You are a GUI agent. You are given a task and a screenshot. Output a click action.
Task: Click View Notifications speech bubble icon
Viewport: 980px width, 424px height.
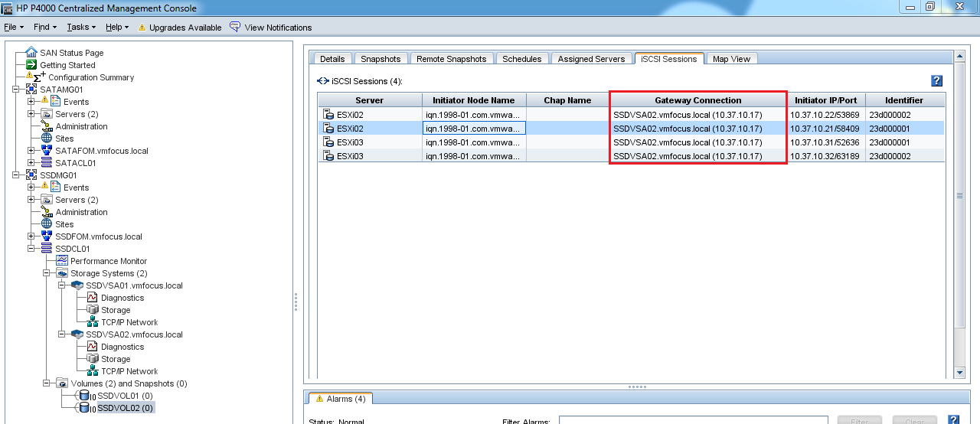(x=235, y=27)
